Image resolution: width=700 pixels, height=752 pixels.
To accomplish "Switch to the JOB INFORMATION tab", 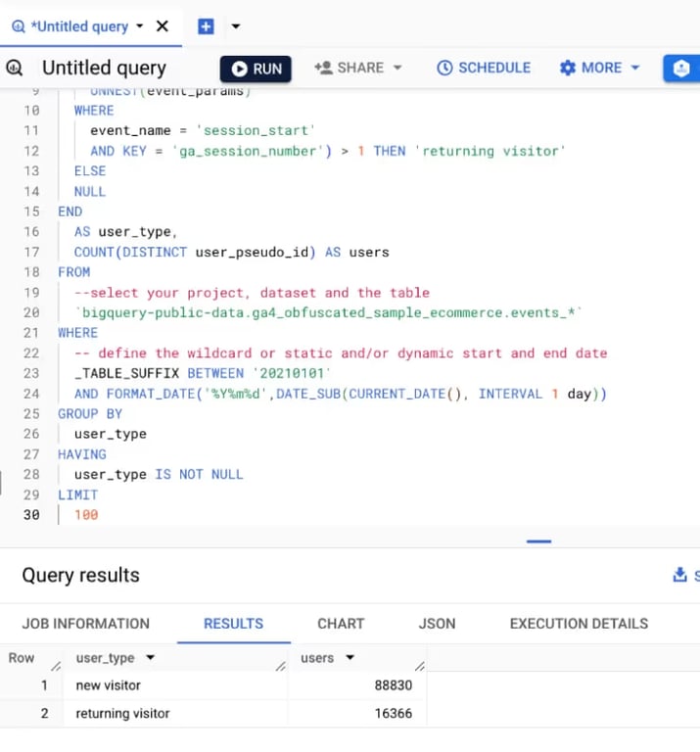I will pyautogui.click(x=86, y=624).
